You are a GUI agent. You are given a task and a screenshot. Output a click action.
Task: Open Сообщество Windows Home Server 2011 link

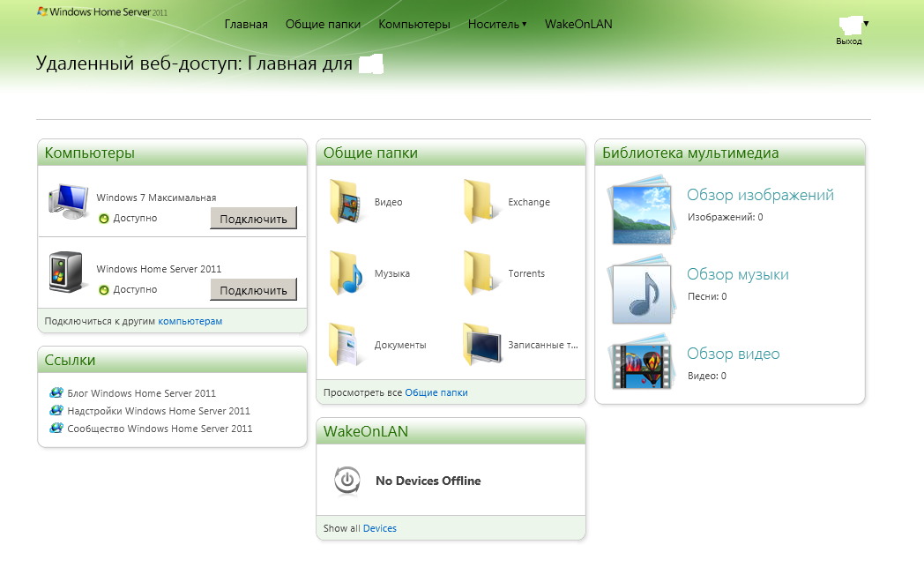click(x=160, y=429)
